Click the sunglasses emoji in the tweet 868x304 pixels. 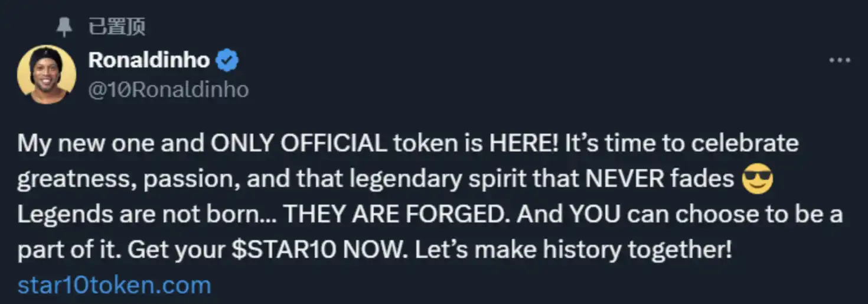(757, 179)
